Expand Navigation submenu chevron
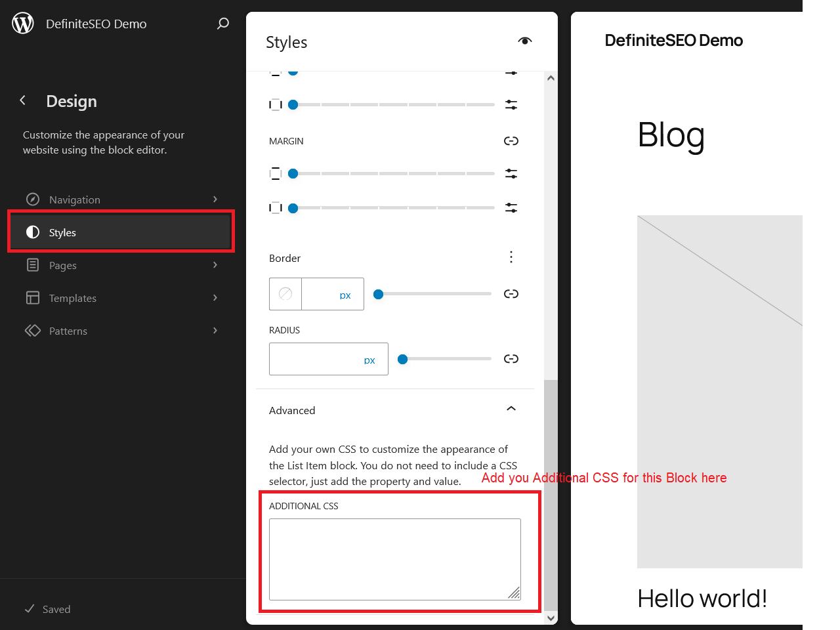 click(x=215, y=199)
